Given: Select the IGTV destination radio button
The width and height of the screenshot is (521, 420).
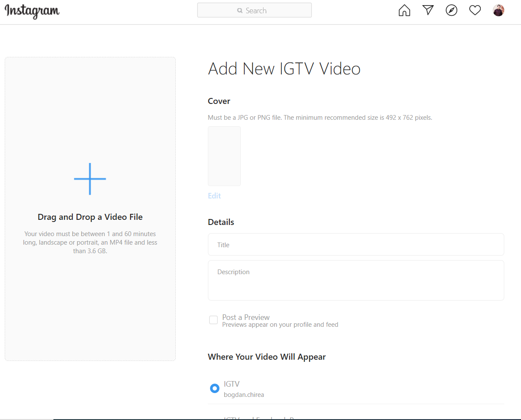Looking at the screenshot, I should coord(214,388).
